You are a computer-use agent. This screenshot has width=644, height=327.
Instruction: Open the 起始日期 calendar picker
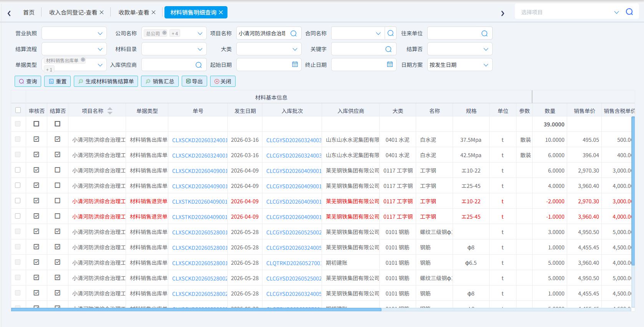coord(295,65)
